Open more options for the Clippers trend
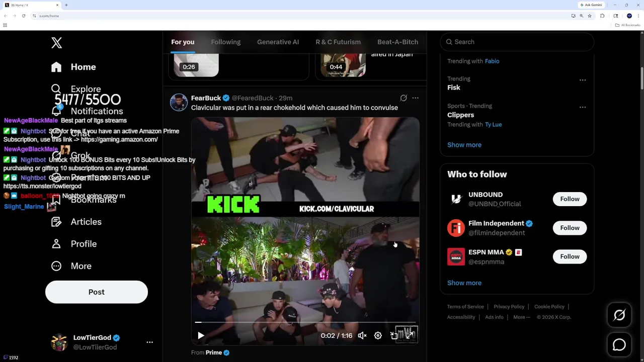 pyautogui.click(x=583, y=107)
